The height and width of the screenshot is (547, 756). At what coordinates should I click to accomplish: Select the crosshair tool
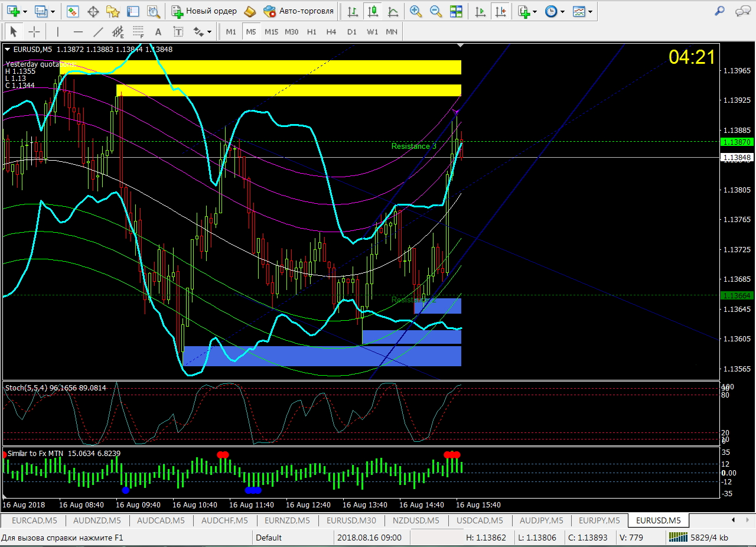(x=34, y=32)
